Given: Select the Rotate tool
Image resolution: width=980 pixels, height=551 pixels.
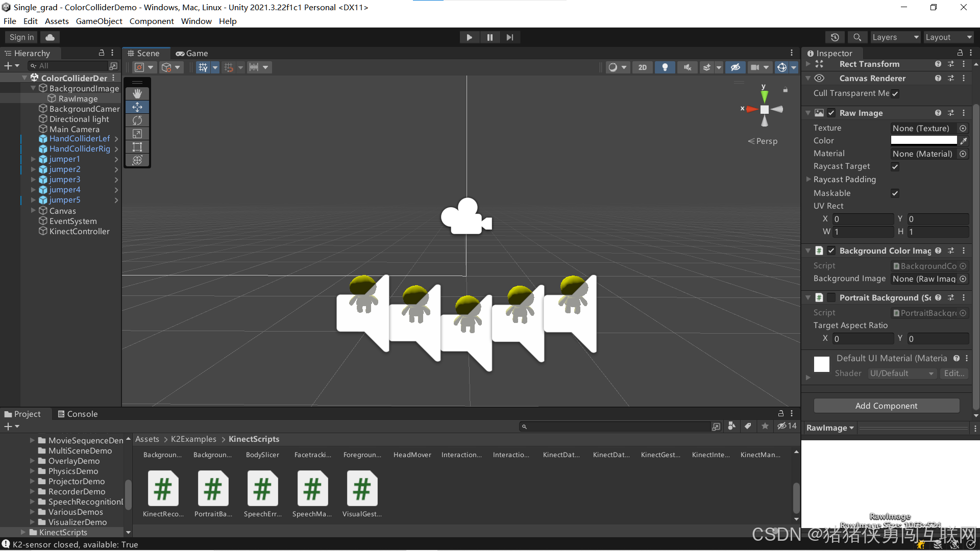Looking at the screenshot, I should pos(137,120).
